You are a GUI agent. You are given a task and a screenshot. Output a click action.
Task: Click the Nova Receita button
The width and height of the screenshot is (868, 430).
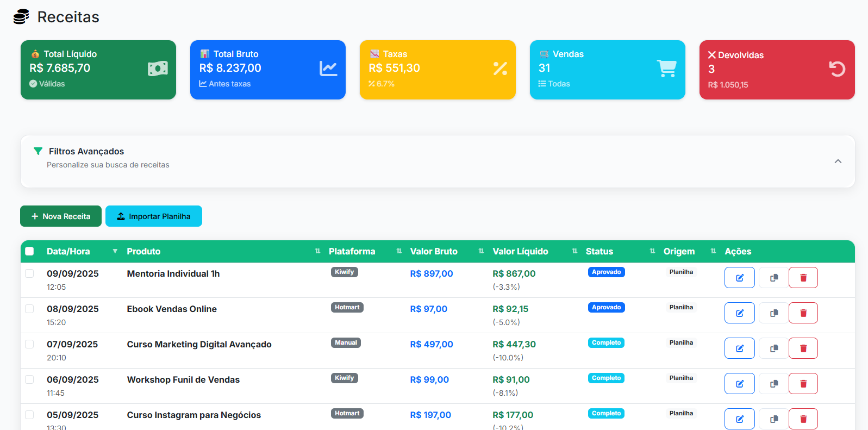[x=61, y=216]
